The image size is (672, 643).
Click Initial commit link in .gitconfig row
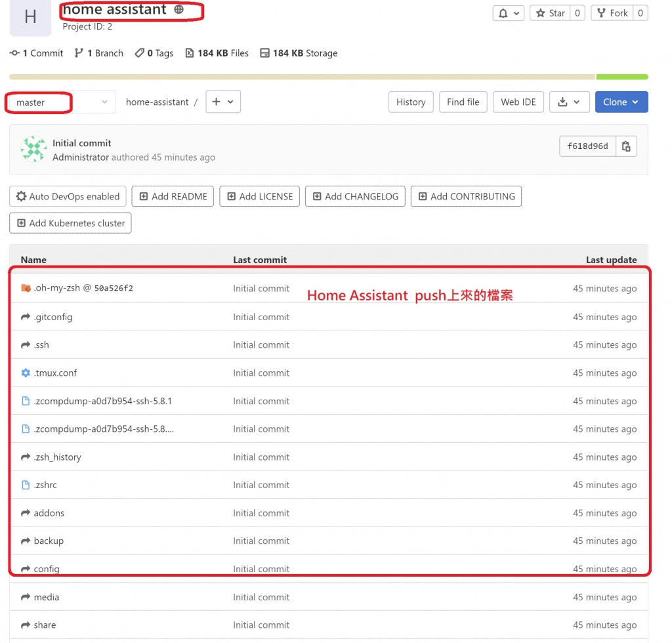pos(261,317)
